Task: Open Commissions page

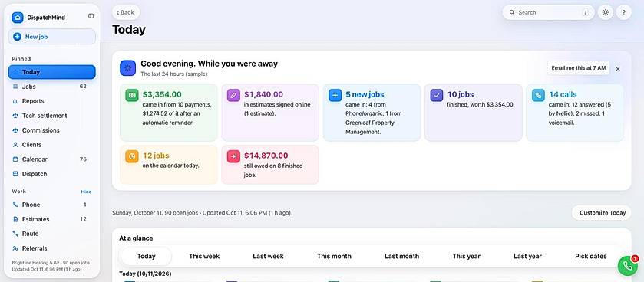Action: [51, 130]
